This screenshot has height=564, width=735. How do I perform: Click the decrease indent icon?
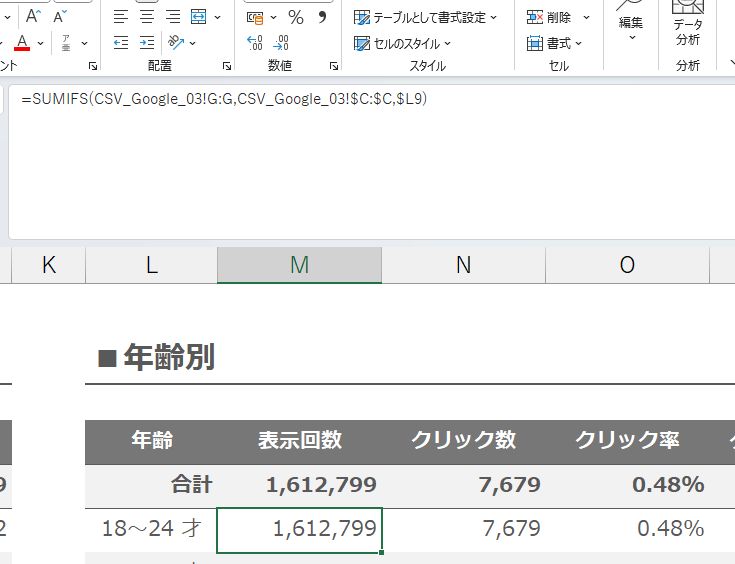(121, 42)
